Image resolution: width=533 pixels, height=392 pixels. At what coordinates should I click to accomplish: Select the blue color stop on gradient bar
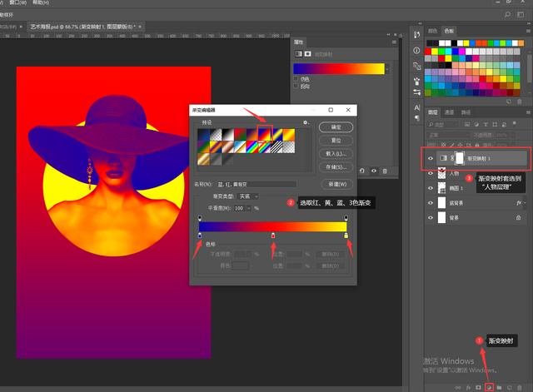pos(200,236)
